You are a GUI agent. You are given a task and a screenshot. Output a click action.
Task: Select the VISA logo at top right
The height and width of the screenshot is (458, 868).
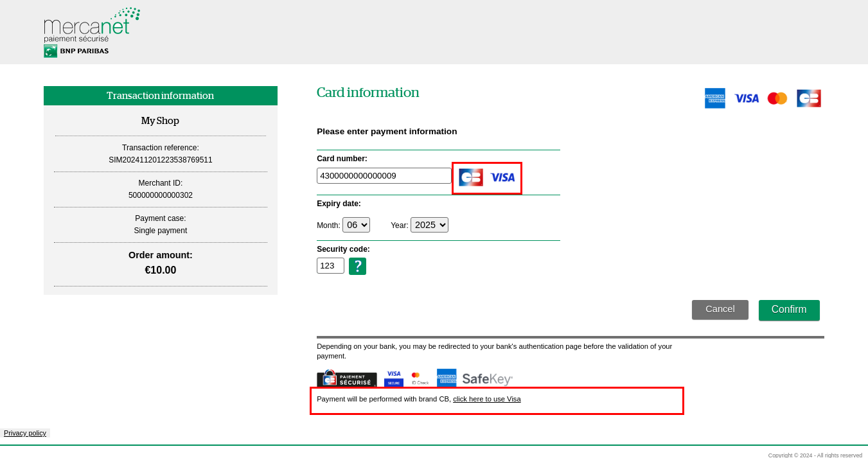[746, 98]
